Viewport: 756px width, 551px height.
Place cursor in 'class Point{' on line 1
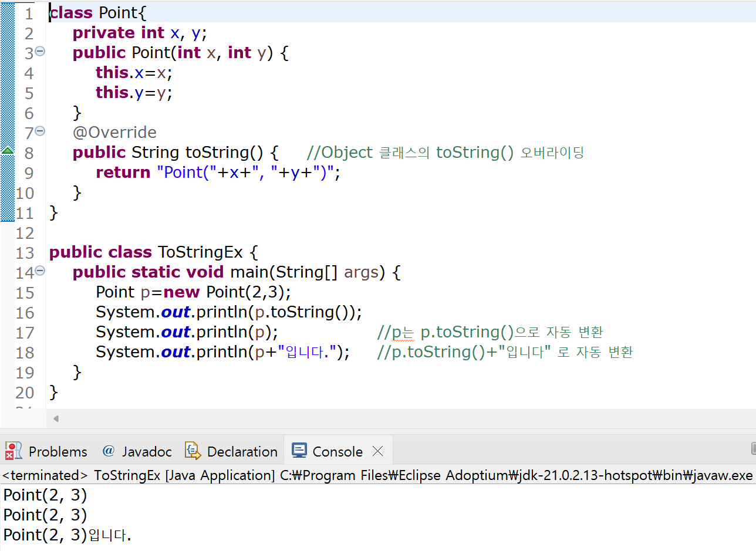(x=98, y=13)
